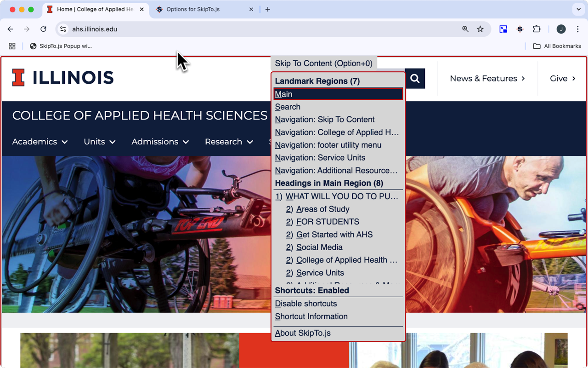Choose Areas of Study heading item

[x=322, y=209]
